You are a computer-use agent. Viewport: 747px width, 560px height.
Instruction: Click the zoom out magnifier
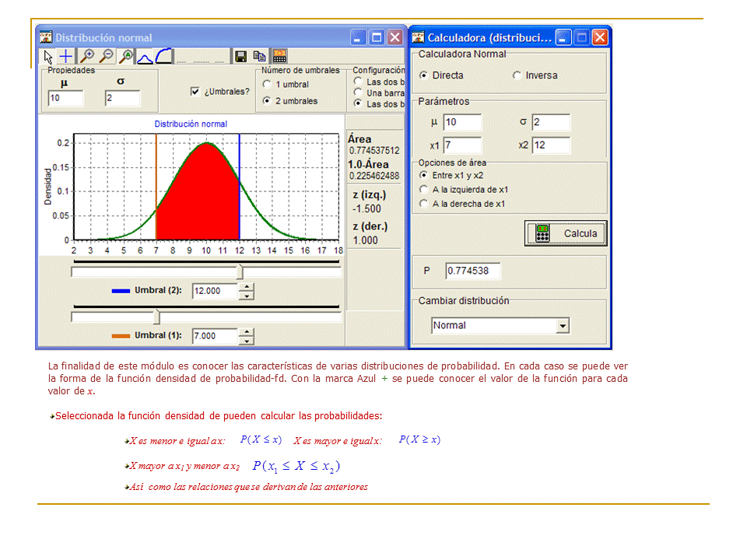coord(106,56)
